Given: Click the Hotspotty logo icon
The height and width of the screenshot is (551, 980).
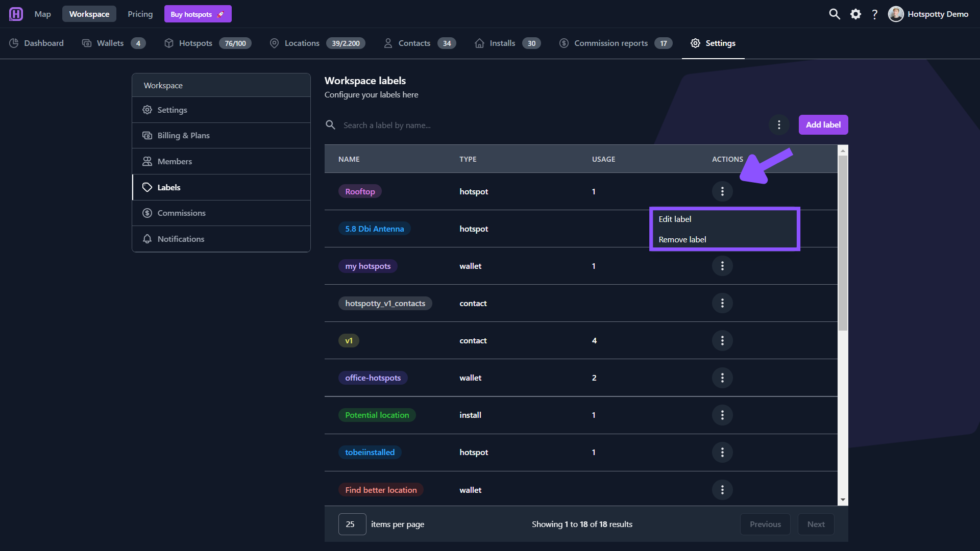Looking at the screenshot, I should [x=16, y=14].
